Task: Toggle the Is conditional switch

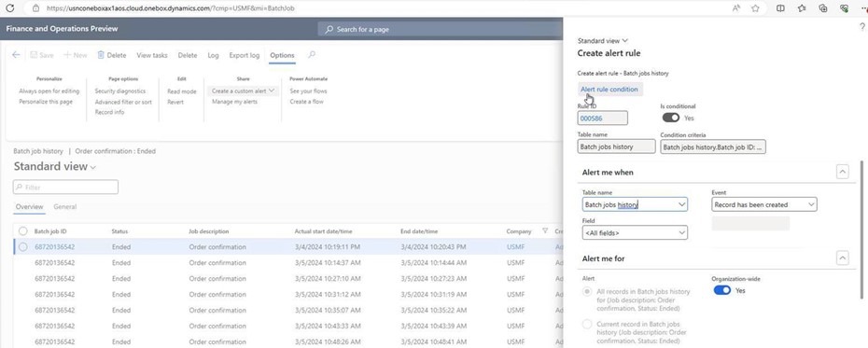Action: coord(670,118)
